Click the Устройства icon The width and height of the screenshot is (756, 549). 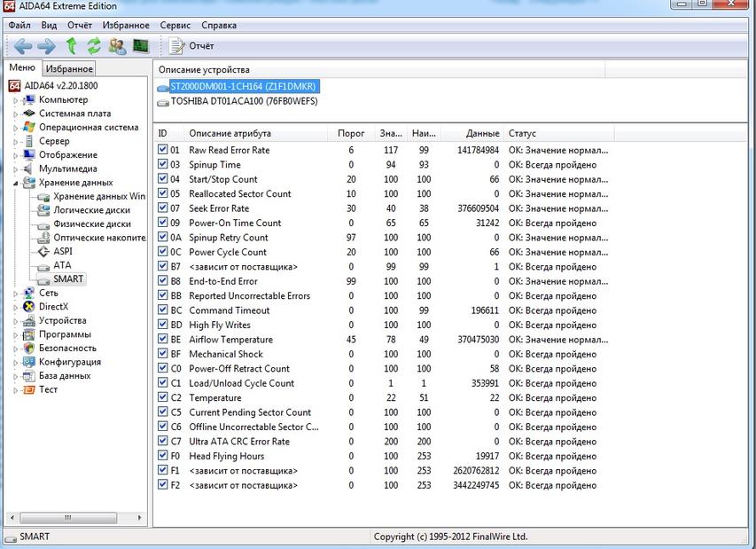[x=29, y=320]
